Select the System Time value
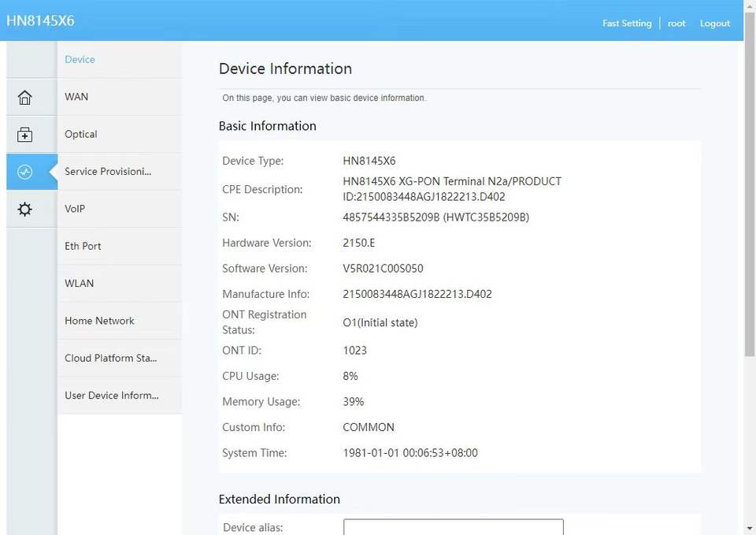Image resolution: width=756 pixels, height=535 pixels. [410, 452]
